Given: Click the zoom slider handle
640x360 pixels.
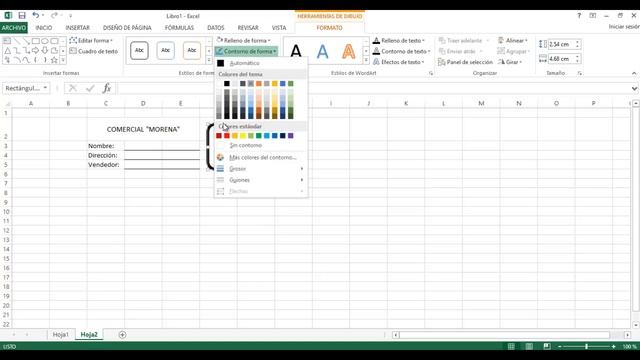Looking at the screenshot, I should [x=587, y=347].
